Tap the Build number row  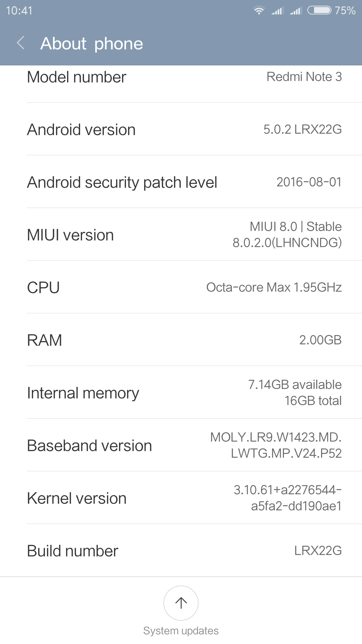[181, 550]
